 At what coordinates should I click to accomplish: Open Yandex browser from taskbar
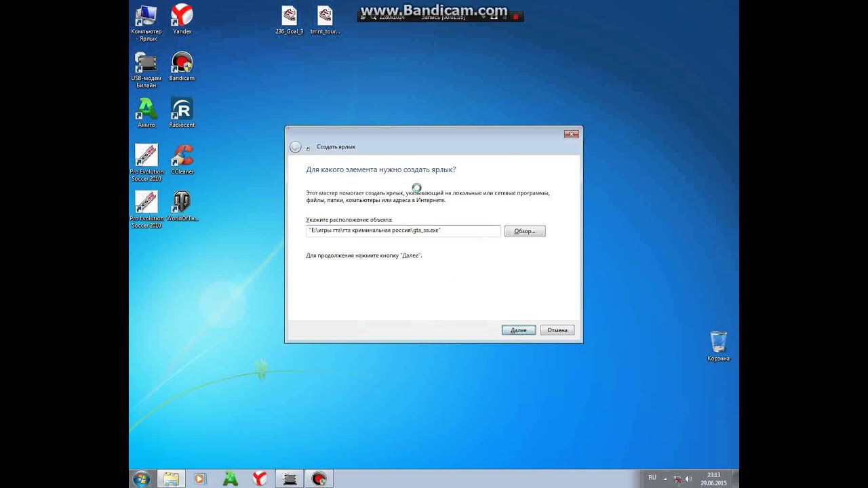[260, 479]
